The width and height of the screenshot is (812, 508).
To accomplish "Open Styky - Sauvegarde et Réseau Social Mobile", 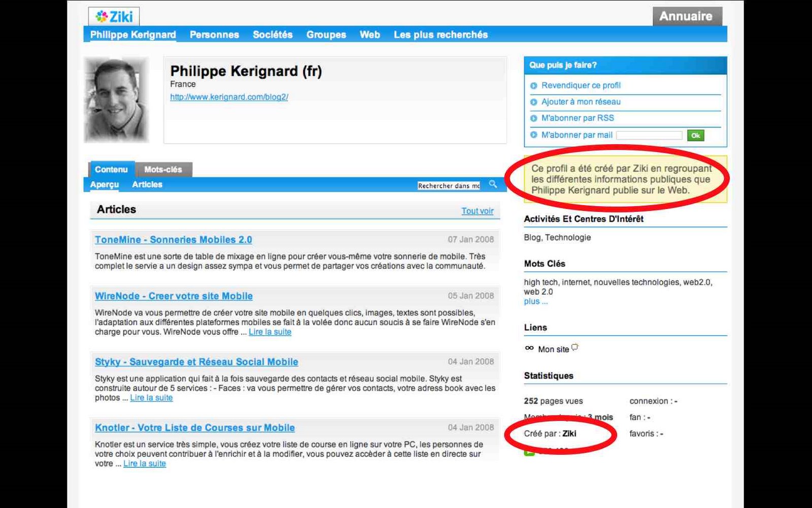I will [196, 362].
